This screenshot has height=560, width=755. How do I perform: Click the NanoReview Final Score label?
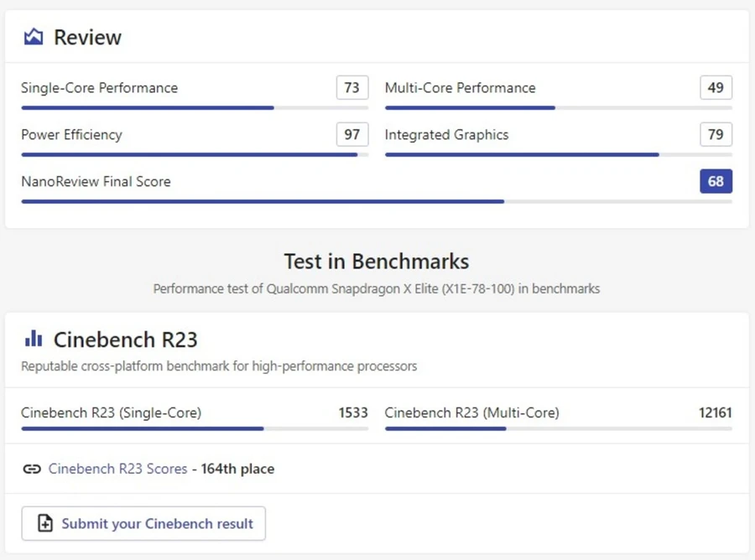[96, 181]
